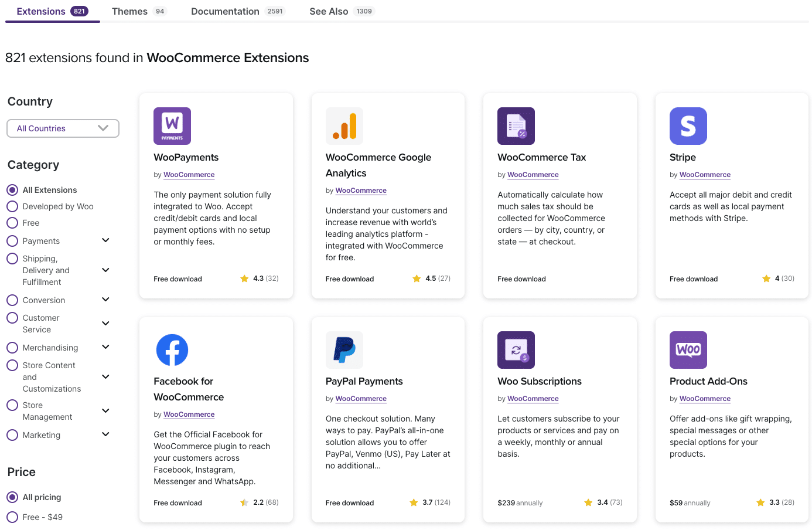Screen dimensions: 812x530
Task: Switch to the Themes tab
Action: [139, 11]
